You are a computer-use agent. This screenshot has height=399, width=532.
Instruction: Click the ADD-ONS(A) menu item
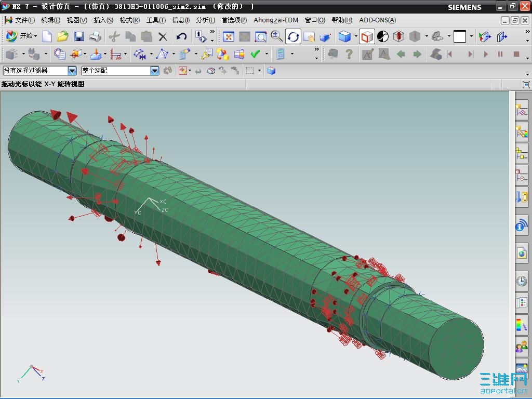[x=377, y=20]
